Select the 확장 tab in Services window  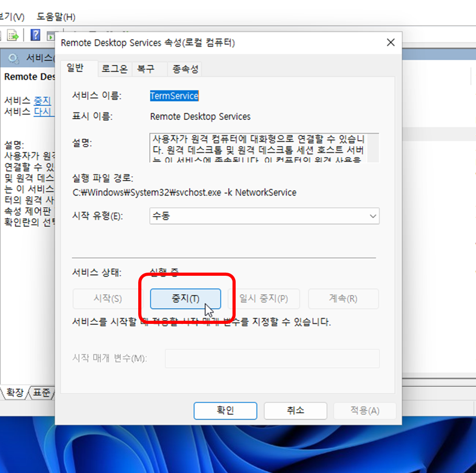click(x=15, y=392)
